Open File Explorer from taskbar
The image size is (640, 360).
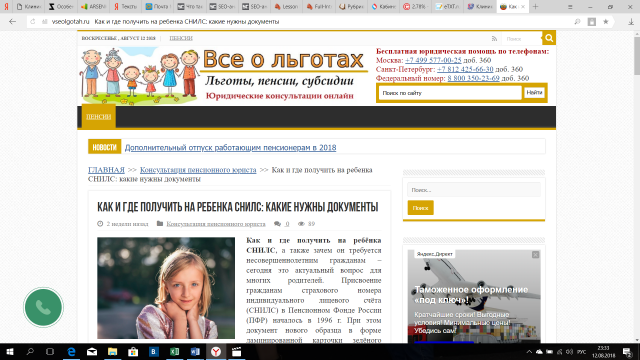coord(112,351)
